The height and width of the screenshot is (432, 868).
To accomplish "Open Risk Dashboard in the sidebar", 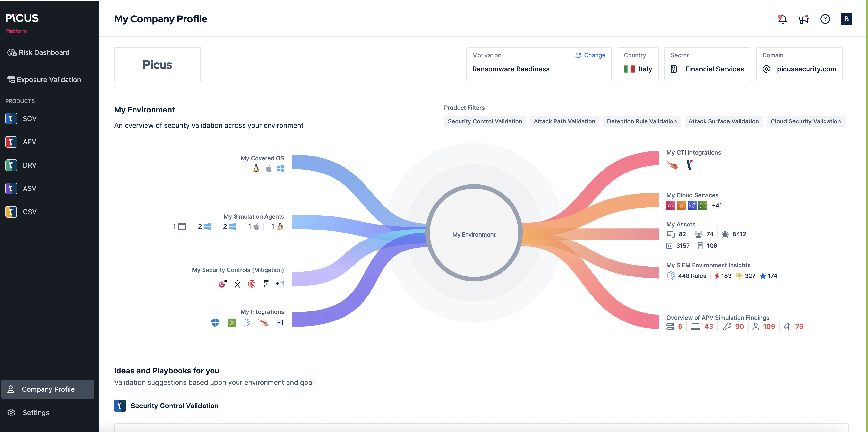I will click(x=44, y=52).
